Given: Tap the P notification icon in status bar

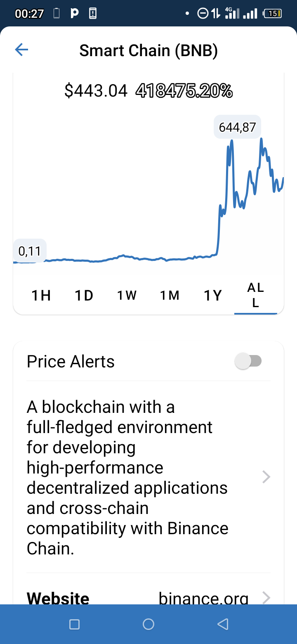Looking at the screenshot, I should click(x=75, y=14).
